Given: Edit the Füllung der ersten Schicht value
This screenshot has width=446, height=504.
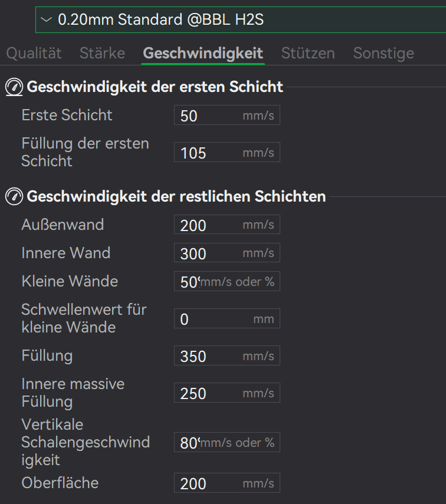Looking at the screenshot, I should point(206,153).
